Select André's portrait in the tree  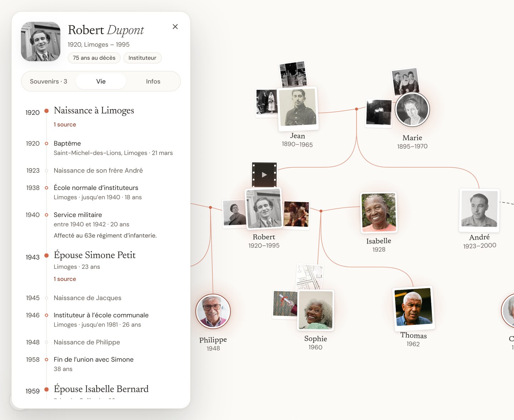click(x=479, y=210)
